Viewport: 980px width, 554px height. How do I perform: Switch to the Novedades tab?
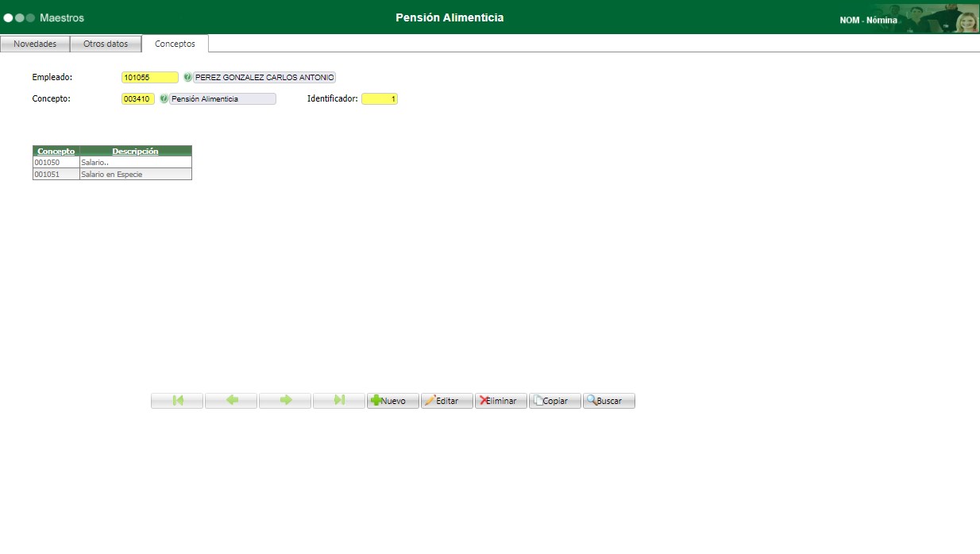point(35,44)
